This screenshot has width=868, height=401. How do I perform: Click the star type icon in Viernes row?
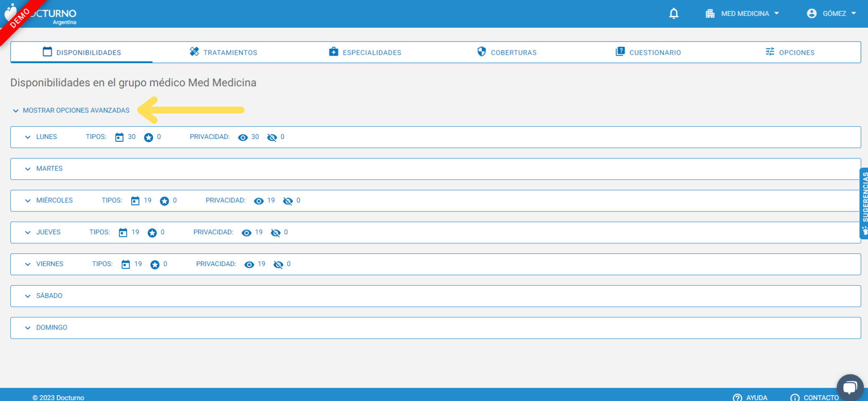pos(155,264)
